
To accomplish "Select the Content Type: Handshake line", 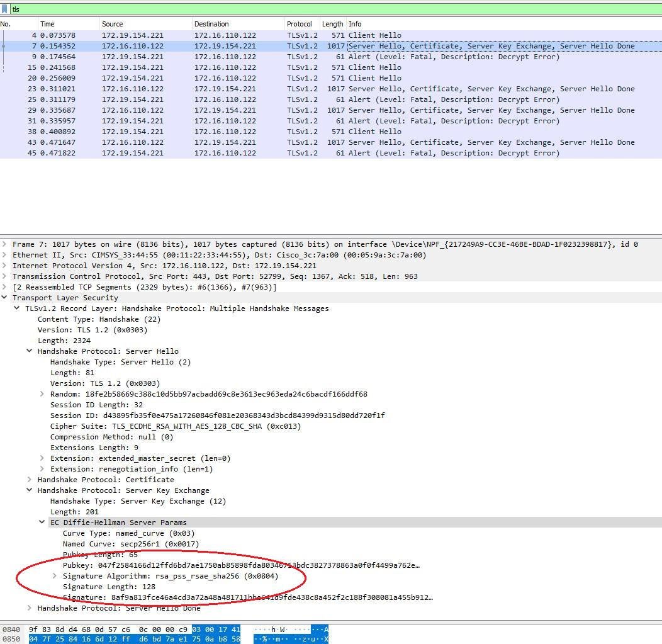I will pyautogui.click(x=99, y=319).
